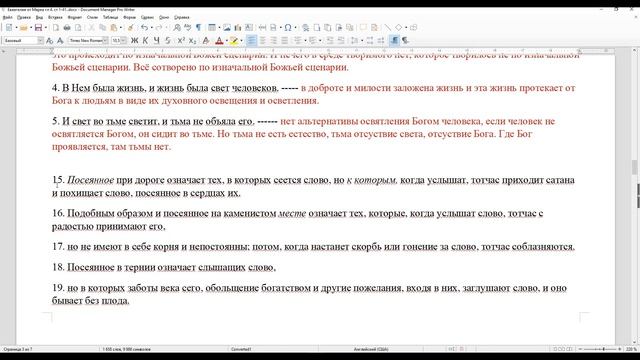Screen dimensions: 640x360
Task: Click the zoom percentage value
Action: coord(631,349)
